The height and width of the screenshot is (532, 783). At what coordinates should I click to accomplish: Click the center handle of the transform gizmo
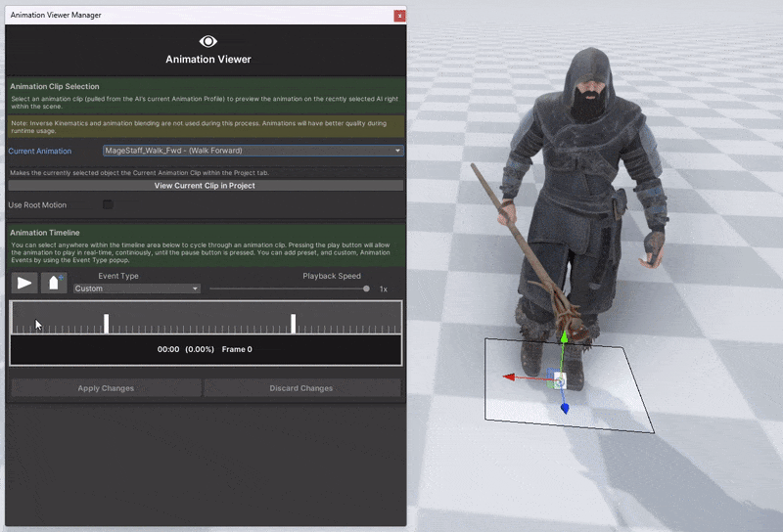559,381
